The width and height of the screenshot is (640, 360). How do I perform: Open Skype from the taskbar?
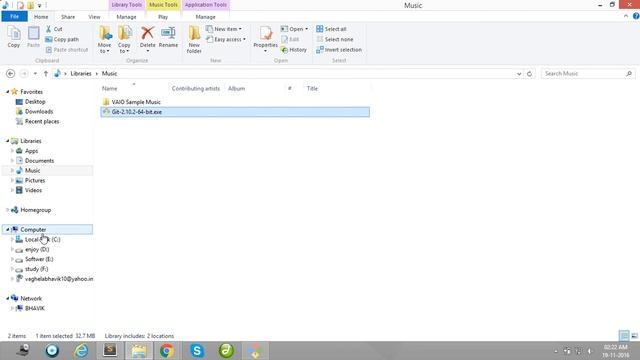click(x=197, y=351)
